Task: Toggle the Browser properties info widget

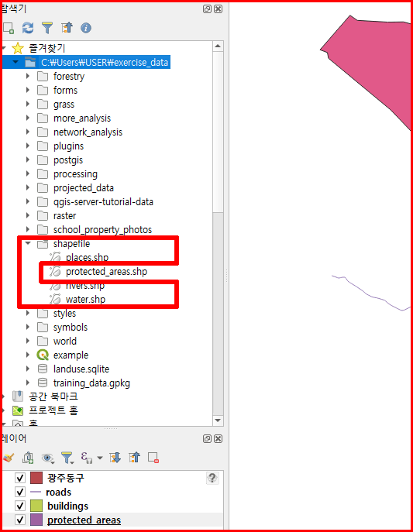Action: (x=86, y=28)
